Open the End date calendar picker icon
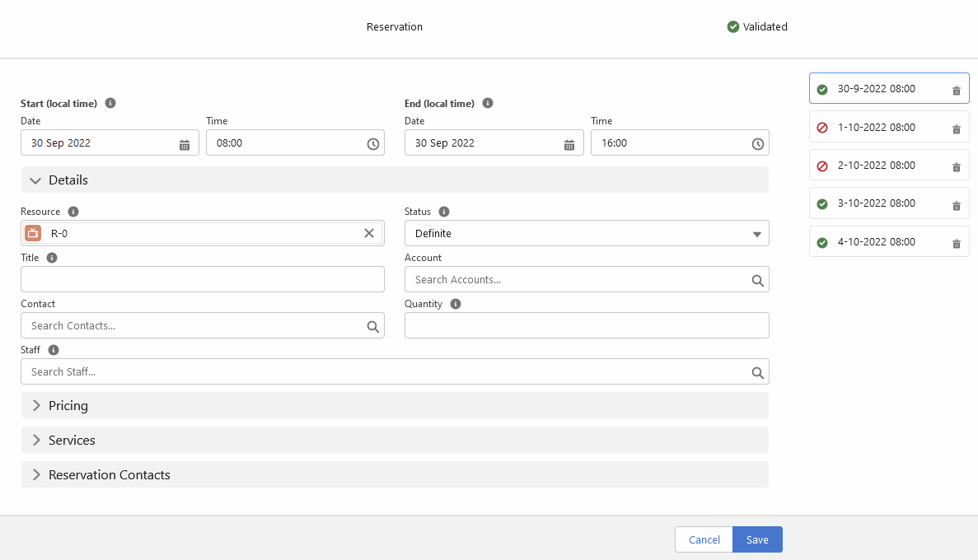 (x=569, y=144)
